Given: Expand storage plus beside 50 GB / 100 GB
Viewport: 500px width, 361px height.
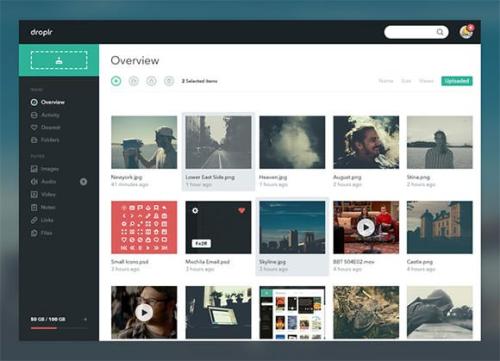Looking at the screenshot, I should point(85,319).
